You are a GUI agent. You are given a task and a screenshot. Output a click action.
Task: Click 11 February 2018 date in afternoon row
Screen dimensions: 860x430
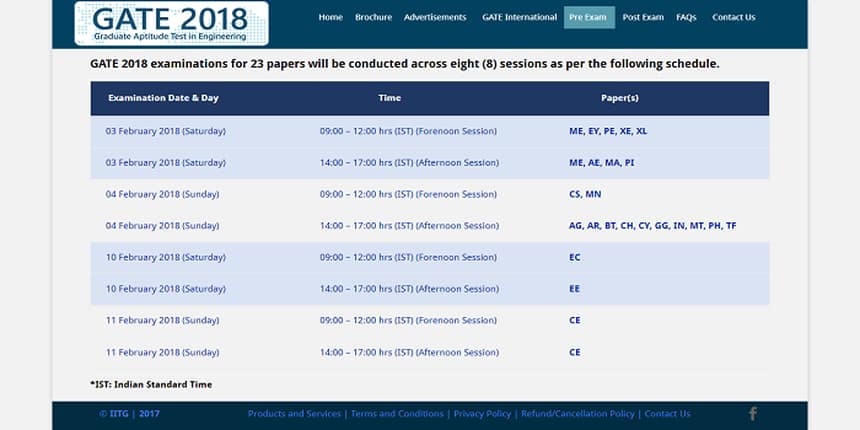click(x=162, y=352)
